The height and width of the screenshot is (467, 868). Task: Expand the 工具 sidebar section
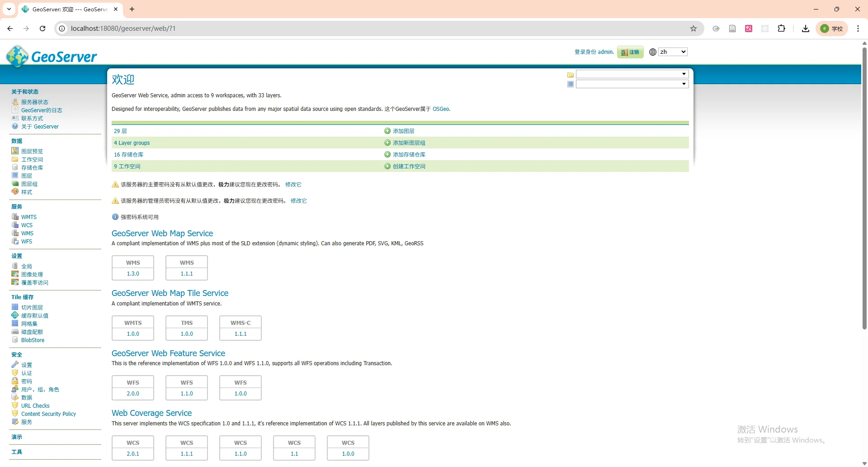point(17,452)
